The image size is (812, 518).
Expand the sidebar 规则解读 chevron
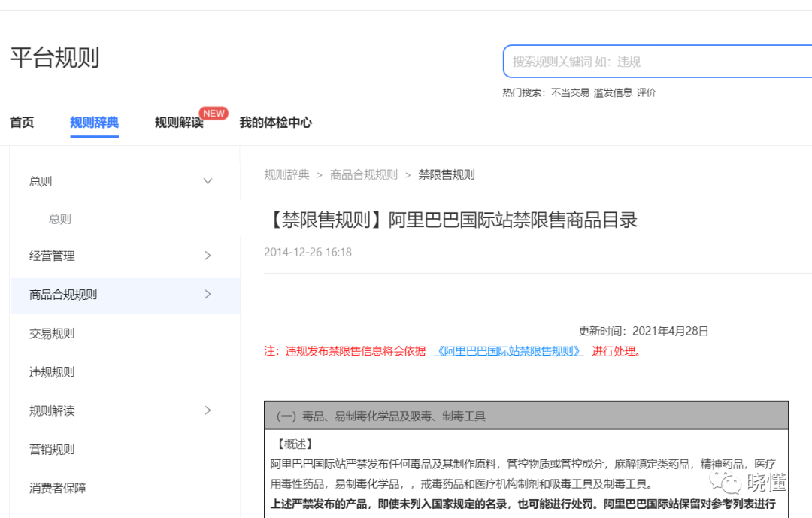[x=208, y=410]
